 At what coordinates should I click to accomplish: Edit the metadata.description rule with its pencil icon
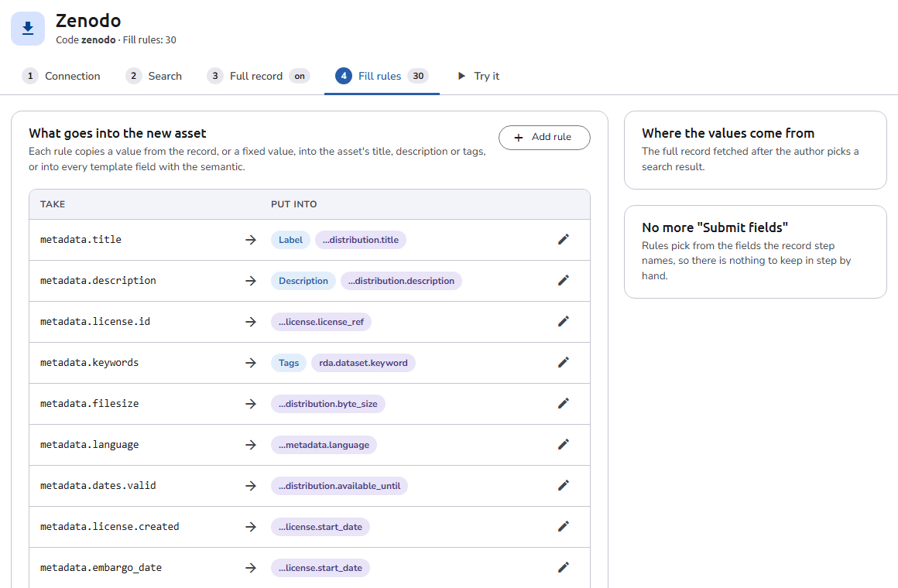click(564, 281)
